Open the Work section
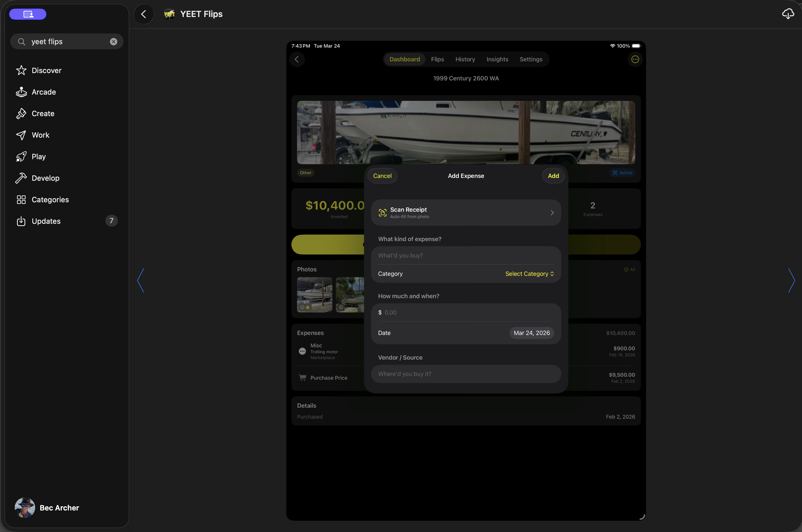 (x=67, y=135)
